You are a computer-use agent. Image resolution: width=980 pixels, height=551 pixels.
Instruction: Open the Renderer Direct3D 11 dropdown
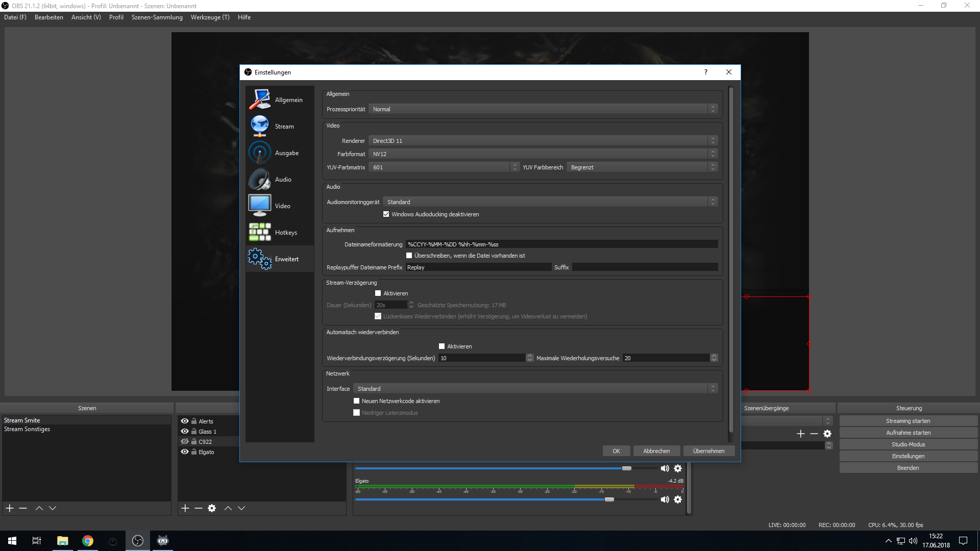(x=543, y=141)
